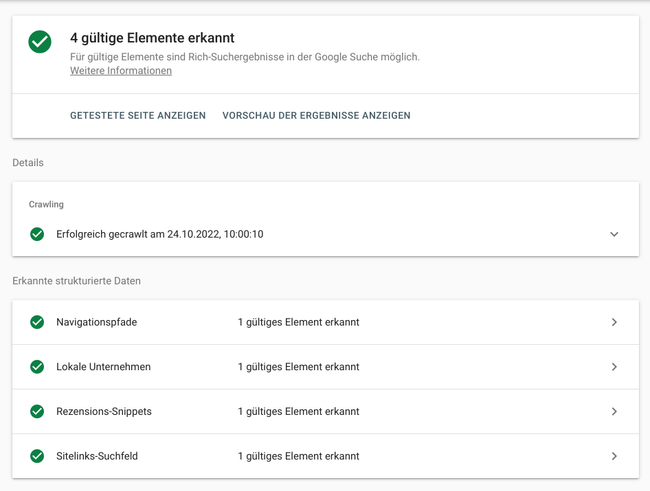Click the green check icon in Crawling row
Image resolution: width=650 pixels, height=491 pixels.
37,234
